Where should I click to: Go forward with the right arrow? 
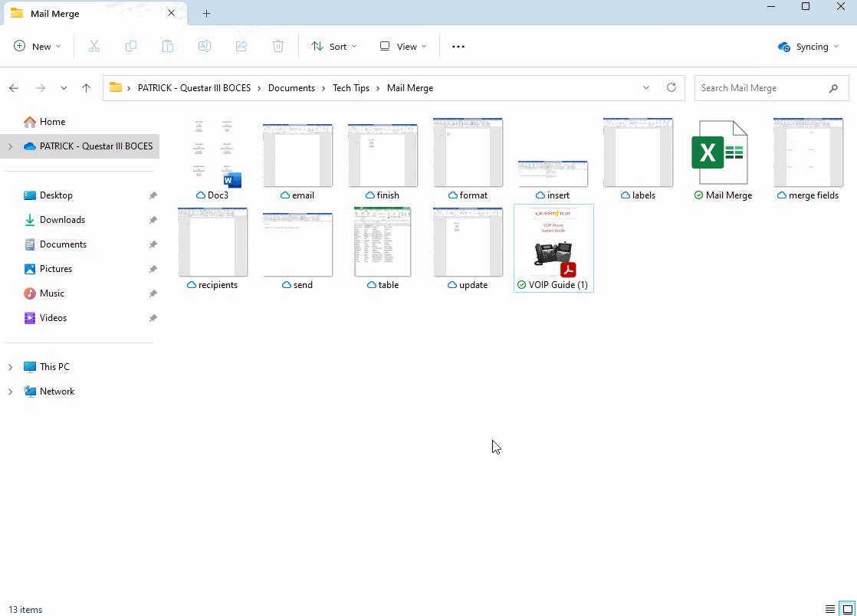pos(41,88)
